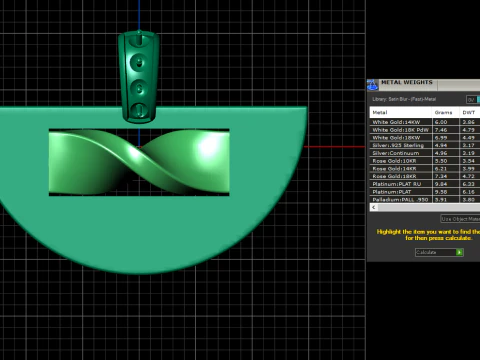Click the Metal Weights flask icon
Viewport: 480px width, 360px height.
(372, 85)
